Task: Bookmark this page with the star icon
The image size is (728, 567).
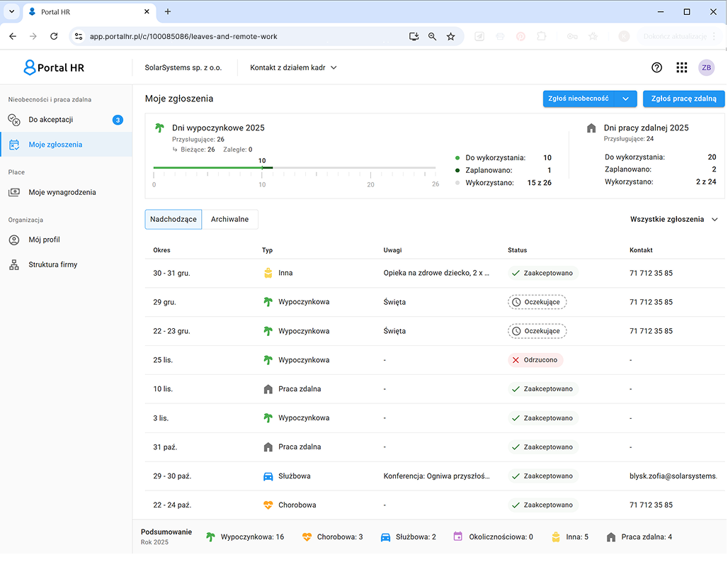Action: tap(450, 36)
